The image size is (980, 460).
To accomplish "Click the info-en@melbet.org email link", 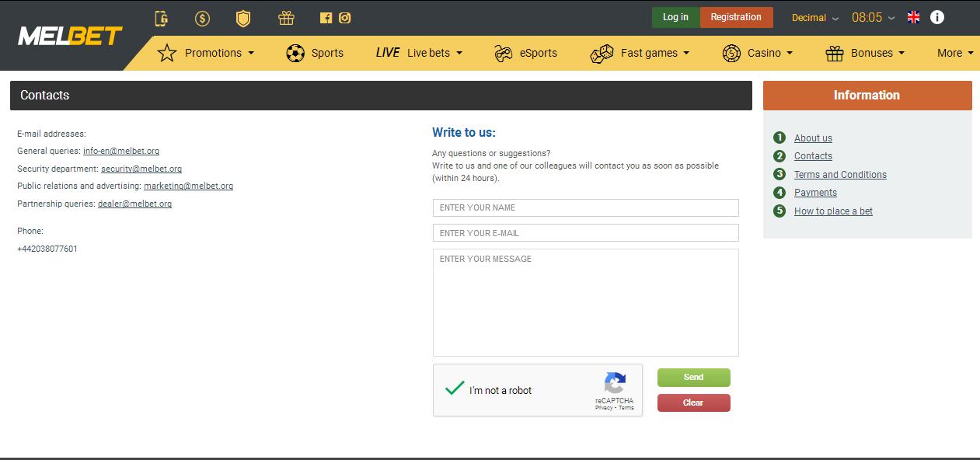I will tap(121, 151).
